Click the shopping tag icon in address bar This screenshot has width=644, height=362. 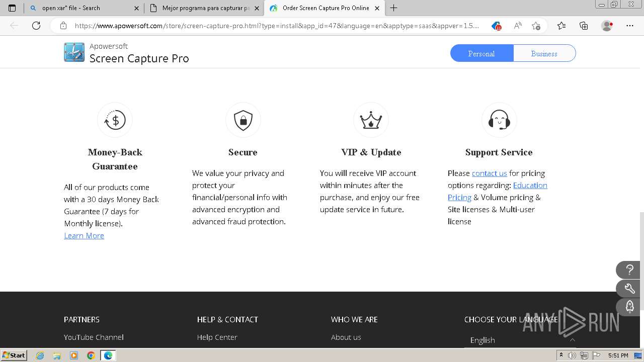coord(497,26)
